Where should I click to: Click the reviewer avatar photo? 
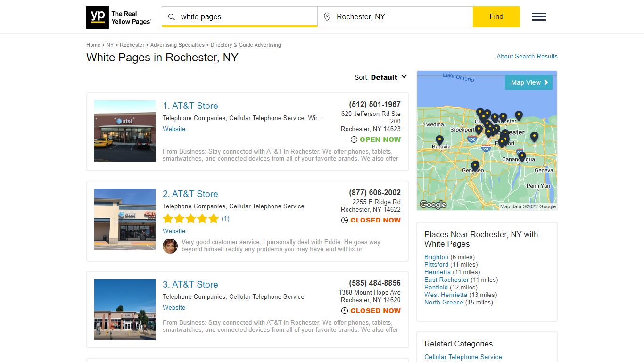click(x=170, y=246)
